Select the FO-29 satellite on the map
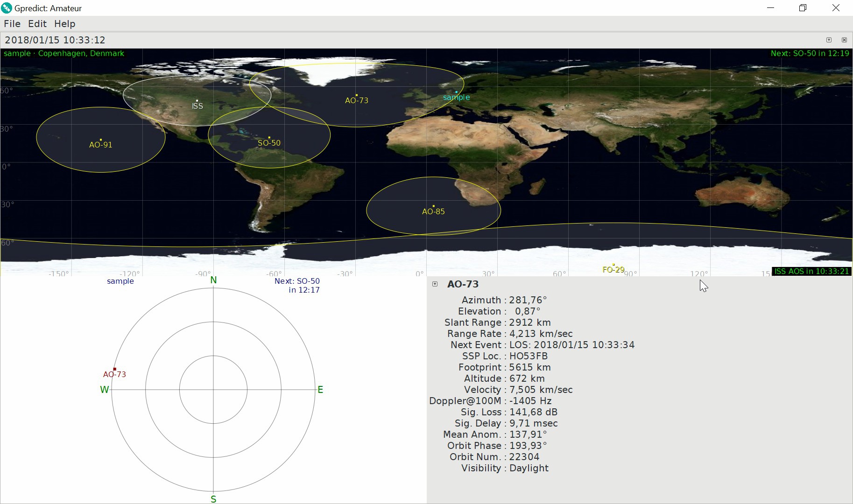853x504 pixels. click(613, 268)
